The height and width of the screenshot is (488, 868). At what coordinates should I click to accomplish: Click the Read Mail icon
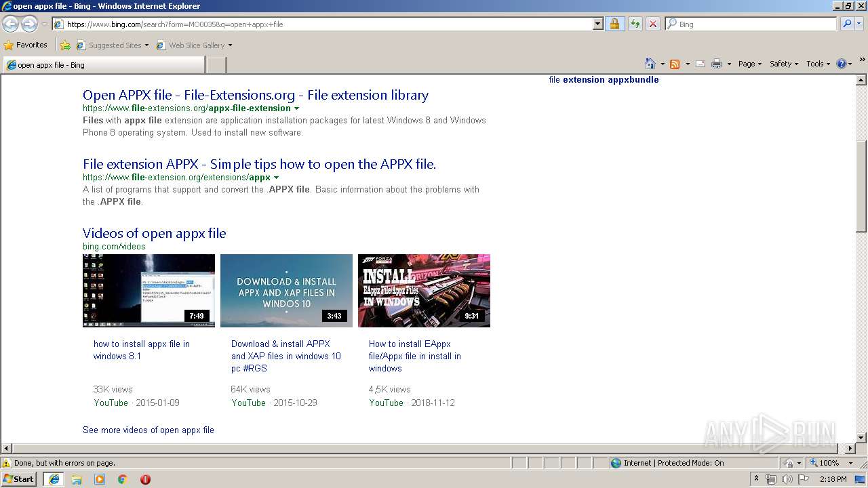coord(700,64)
